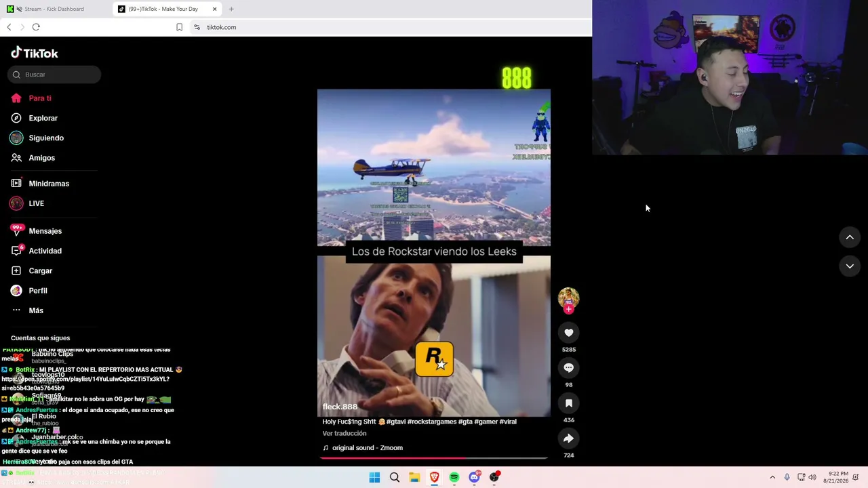The height and width of the screenshot is (488, 868).
Task: Open Spotify from the taskbar
Action: (454, 477)
